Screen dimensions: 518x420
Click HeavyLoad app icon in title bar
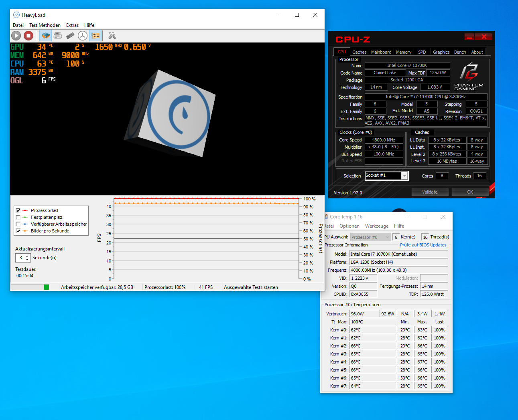tap(16, 15)
